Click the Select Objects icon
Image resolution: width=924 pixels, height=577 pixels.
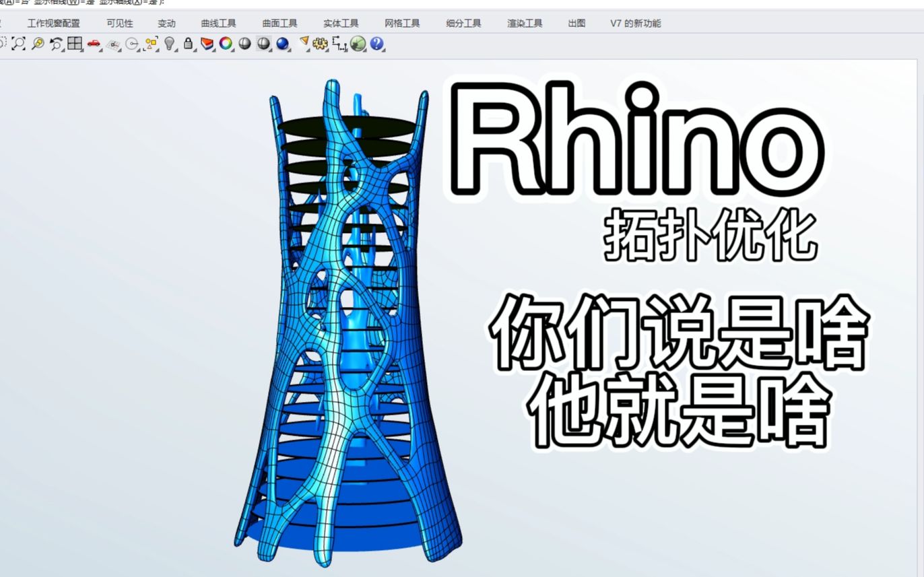point(152,44)
